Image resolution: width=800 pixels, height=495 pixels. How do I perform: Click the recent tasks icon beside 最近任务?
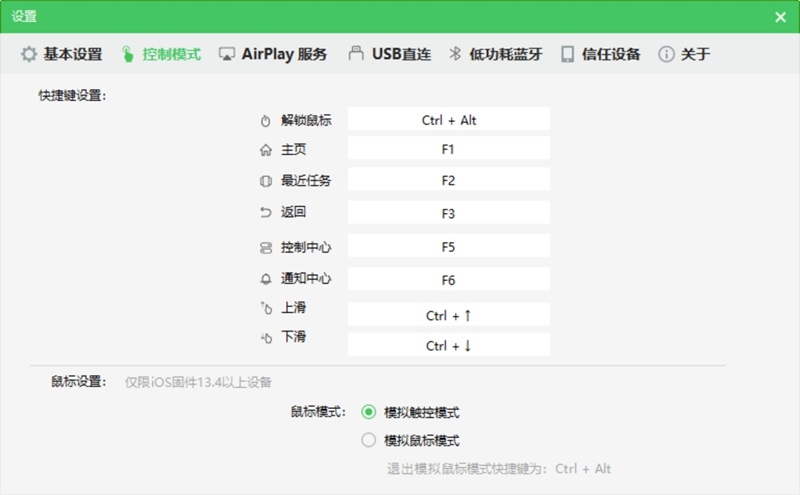pyautogui.click(x=265, y=182)
